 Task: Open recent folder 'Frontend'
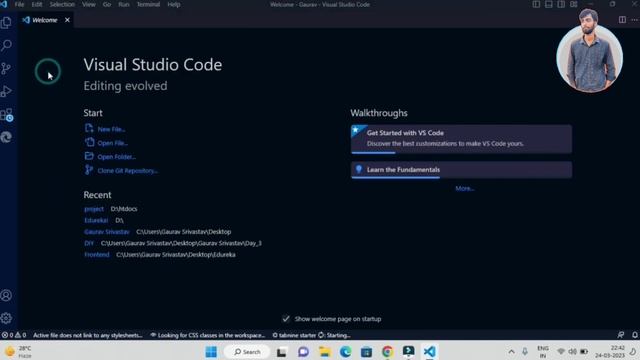pyautogui.click(x=97, y=254)
